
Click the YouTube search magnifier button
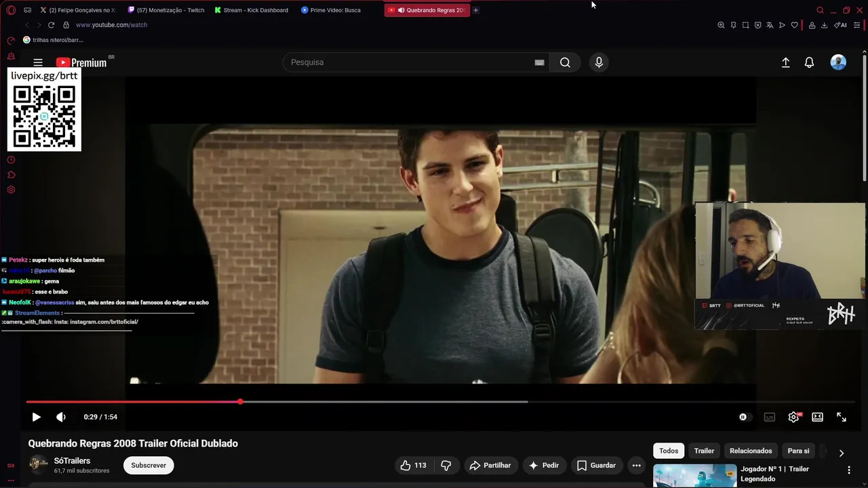tap(565, 62)
